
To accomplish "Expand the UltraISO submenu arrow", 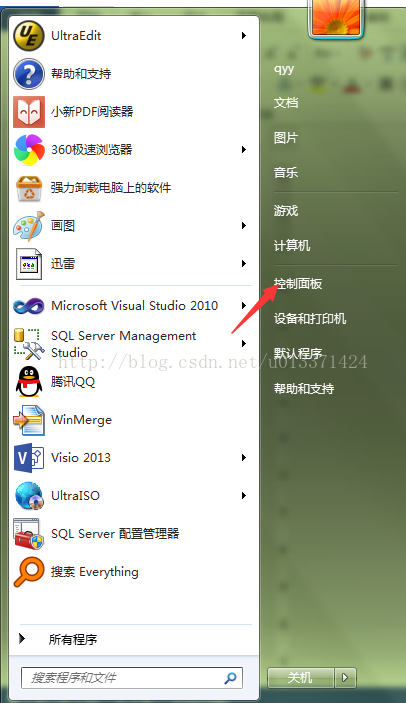I will click(x=244, y=495).
